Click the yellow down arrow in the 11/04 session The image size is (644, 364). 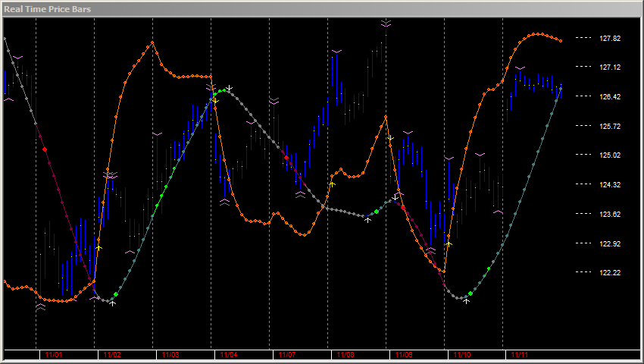(215, 100)
